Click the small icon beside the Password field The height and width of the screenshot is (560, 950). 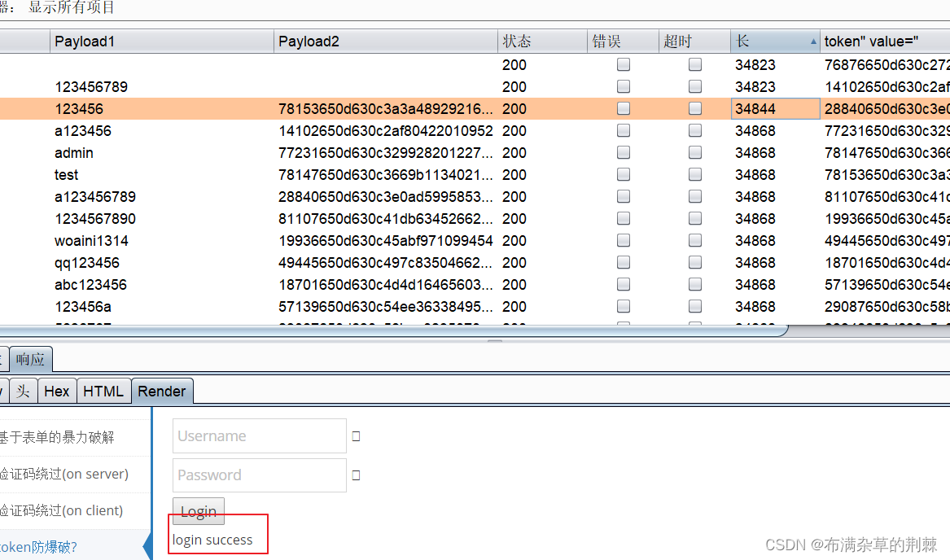(357, 475)
